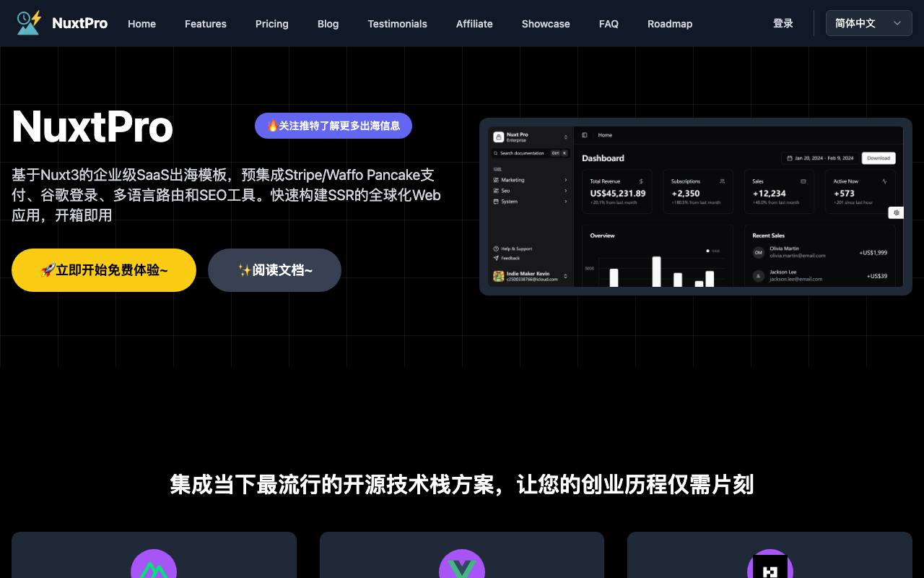This screenshot has width=924, height=578.
Task: Click the +US$39 sale amount
Action: 877,276
